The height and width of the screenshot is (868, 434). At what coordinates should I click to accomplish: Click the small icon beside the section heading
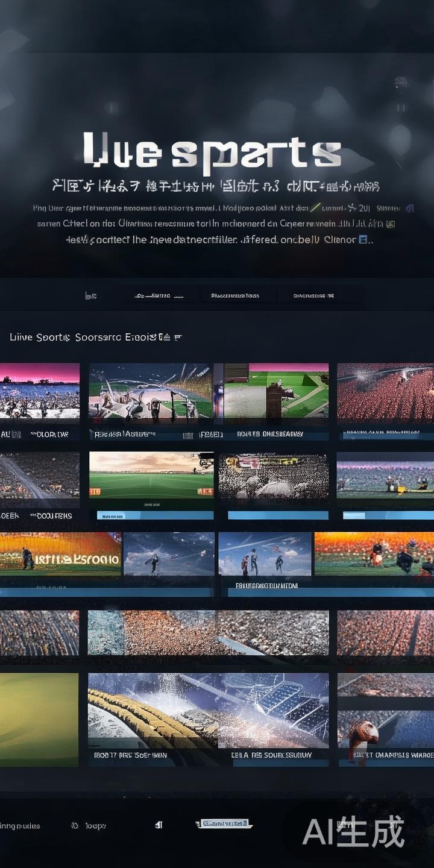(178, 338)
